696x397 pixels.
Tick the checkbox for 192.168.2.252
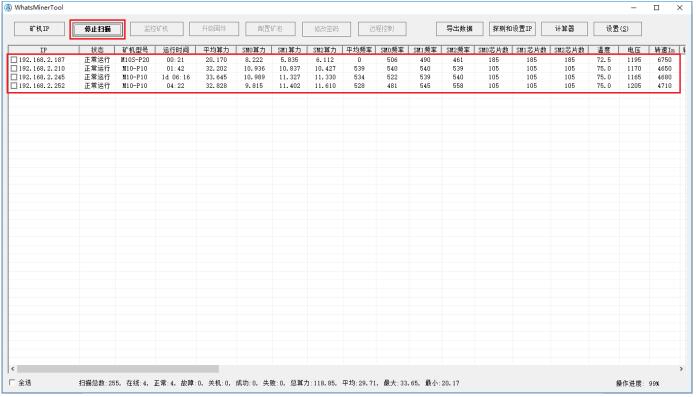[14, 86]
